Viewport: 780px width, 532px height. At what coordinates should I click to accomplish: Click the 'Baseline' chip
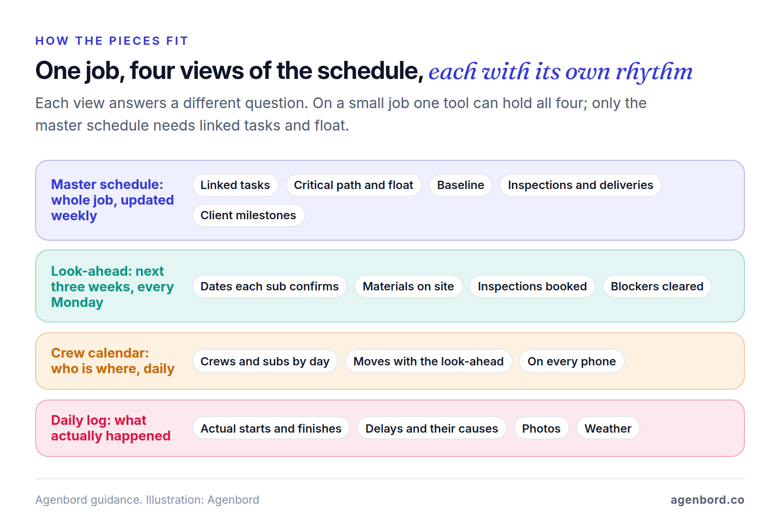[x=460, y=185]
